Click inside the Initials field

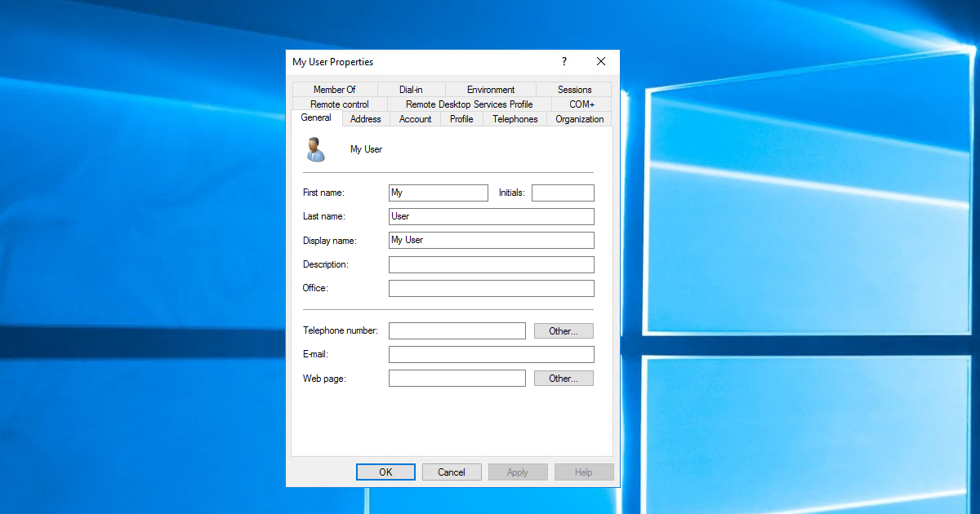pos(562,193)
